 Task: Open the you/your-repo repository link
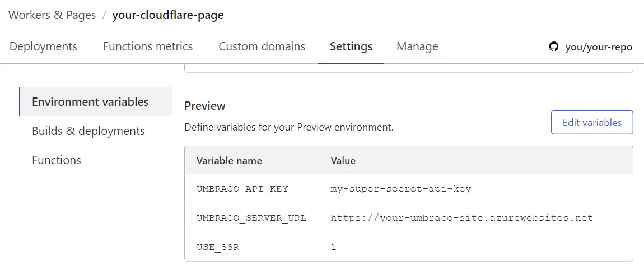(599, 47)
